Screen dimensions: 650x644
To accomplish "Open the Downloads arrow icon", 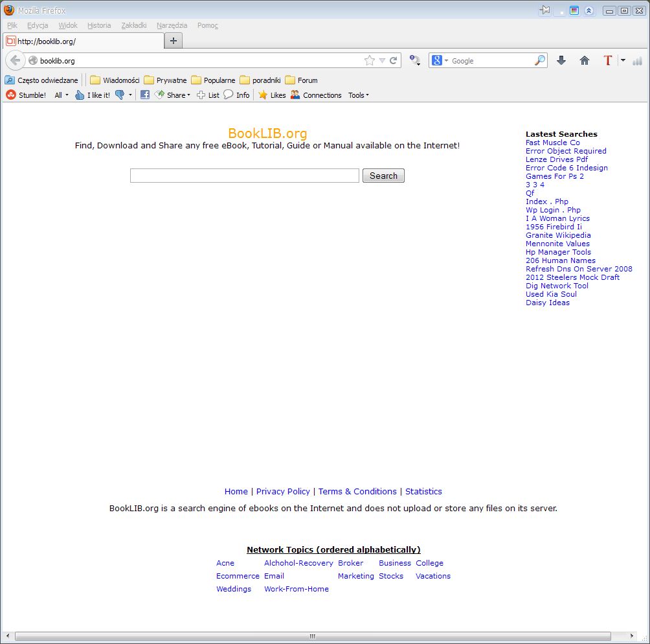I will (x=561, y=61).
